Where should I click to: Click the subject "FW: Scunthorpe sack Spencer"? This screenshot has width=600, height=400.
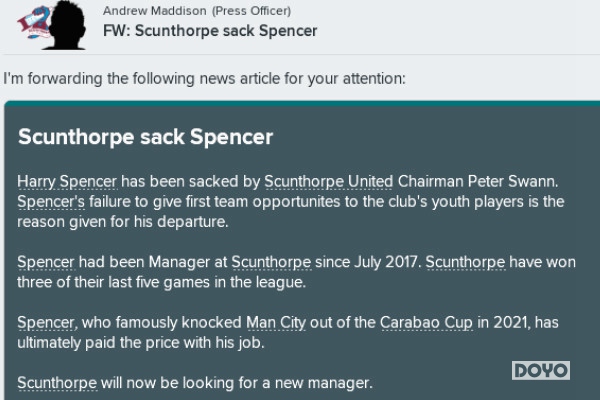click(x=209, y=31)
